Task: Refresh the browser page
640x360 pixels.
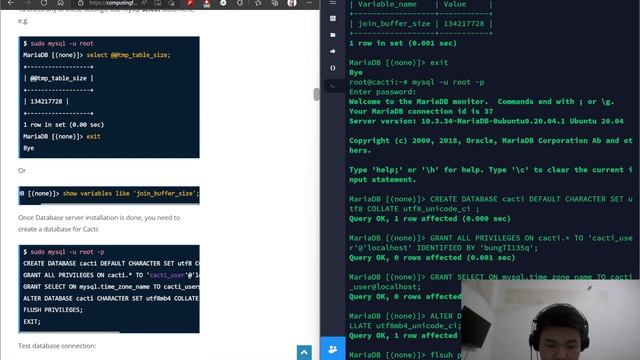Action: (44, 3)
